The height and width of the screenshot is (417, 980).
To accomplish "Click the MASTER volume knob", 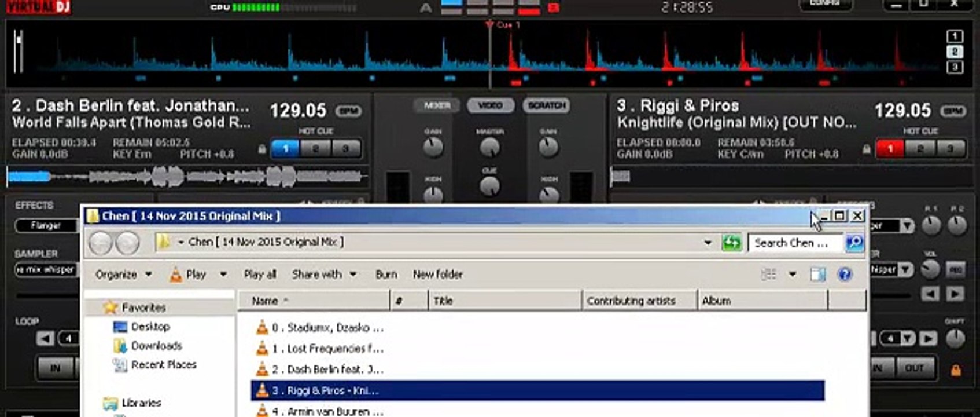I will 489,147.
